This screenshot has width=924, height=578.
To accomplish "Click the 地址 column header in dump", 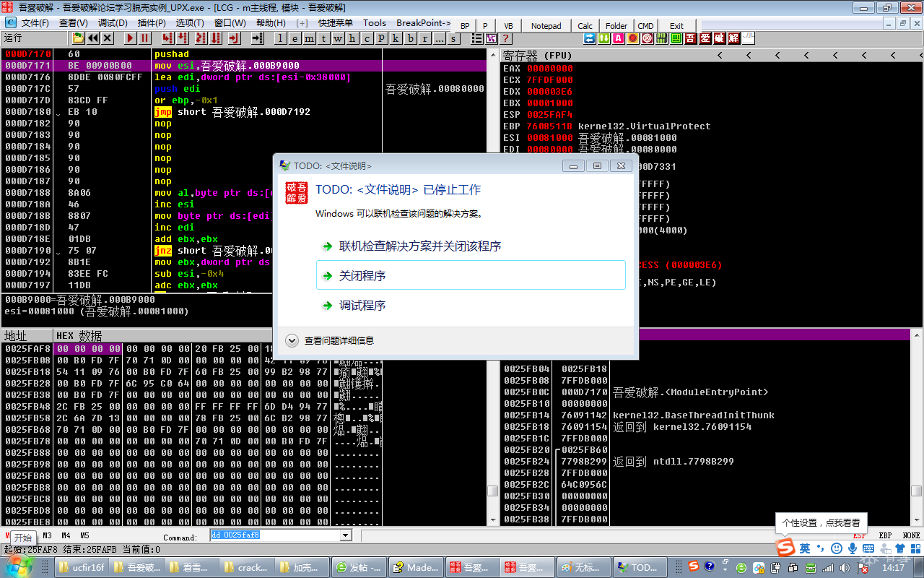I will click(x=27, y=336).
